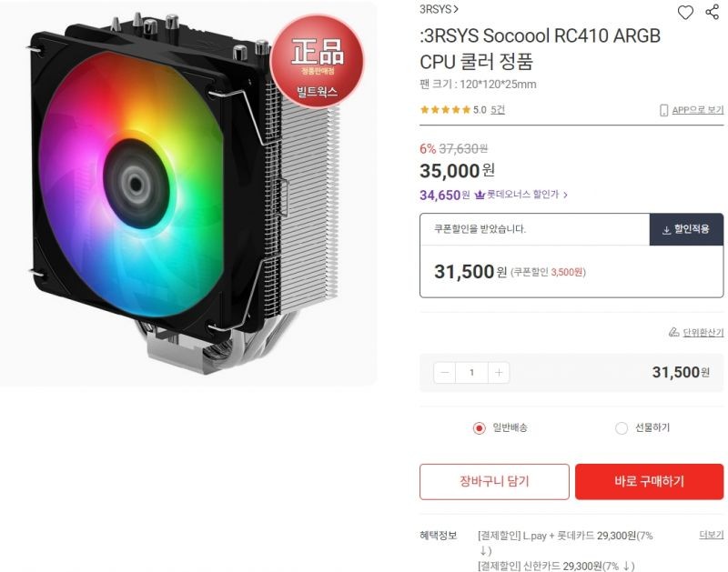
Task: Click the crown icon by 롯데오너스 할인가
Action: [x=480, y=196]
